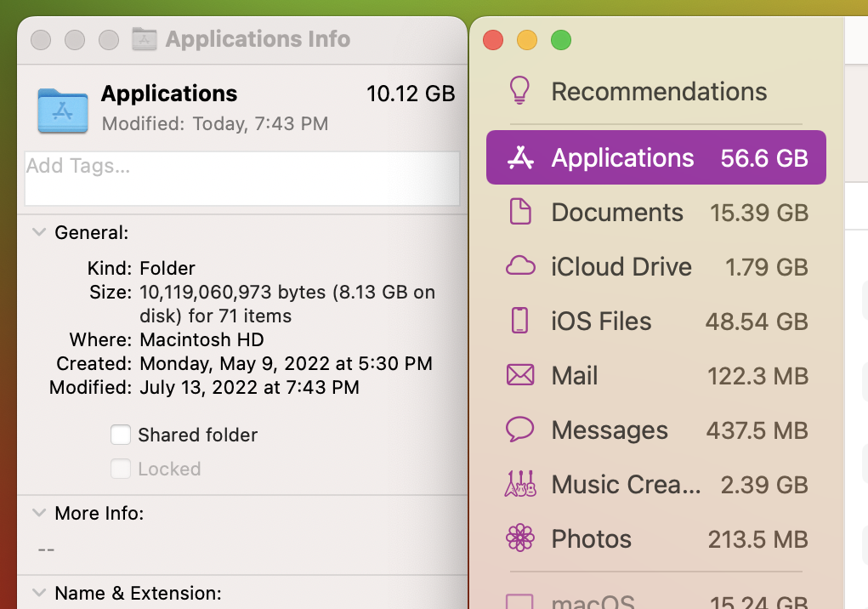The width and height of the screenshot is (868, 609).
Task: Click the Modified: Today, 7:43 PM subtitle
Action: pyautogui.click(x=215, y=123)
